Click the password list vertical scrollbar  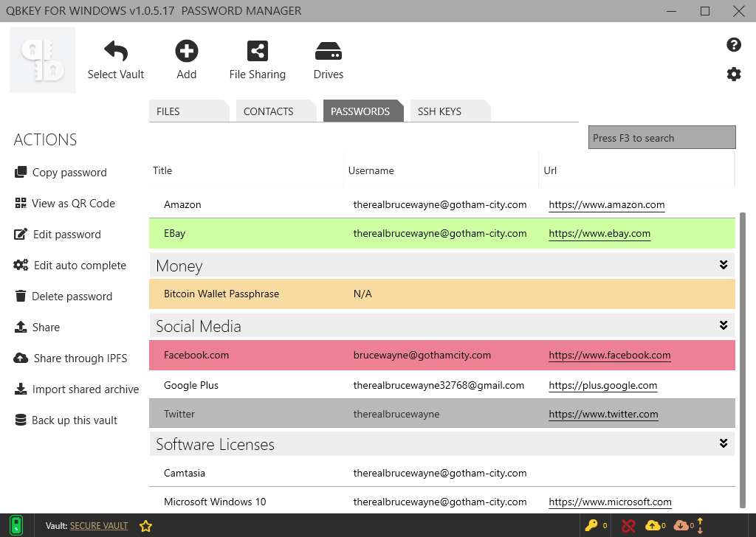[743, 360]
